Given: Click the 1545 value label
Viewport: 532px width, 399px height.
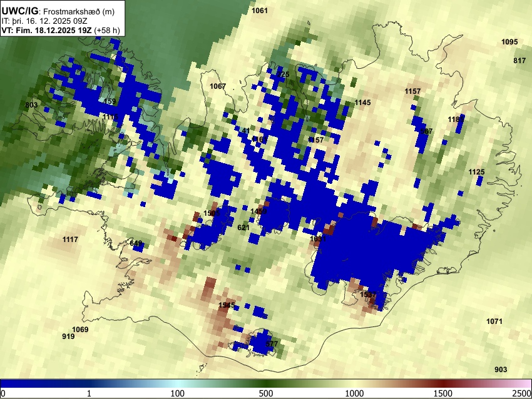Looking at the screenshot, I should (227, 305).
